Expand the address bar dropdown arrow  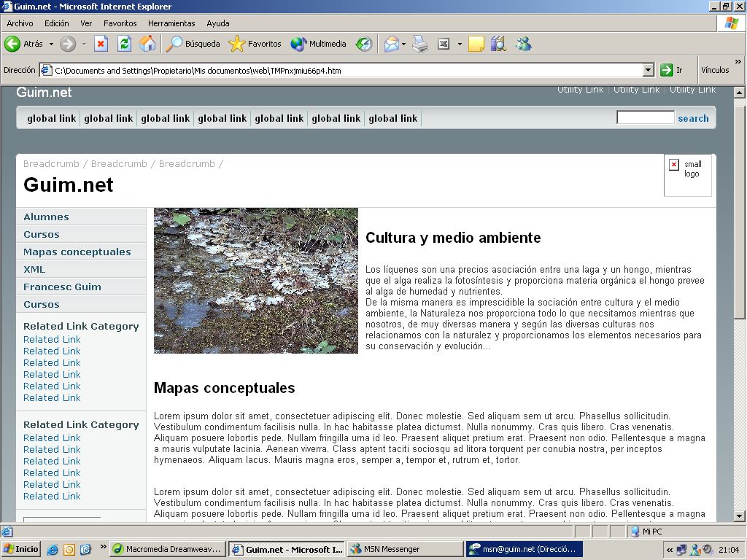click(648, 71)
